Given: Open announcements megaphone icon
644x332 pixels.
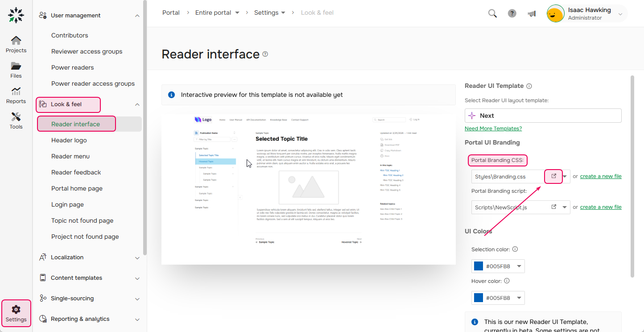Looking at the screenshot, I should coord(532,13).
